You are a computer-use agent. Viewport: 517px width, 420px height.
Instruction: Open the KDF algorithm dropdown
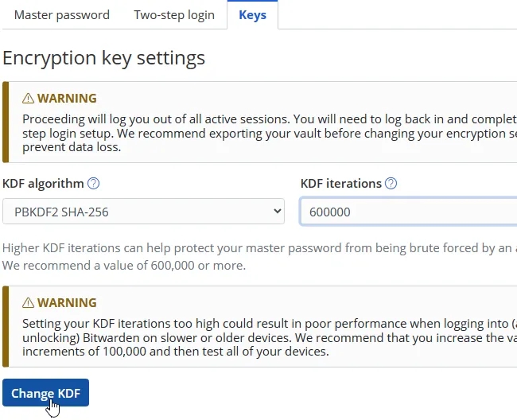[x=143, y=212]
